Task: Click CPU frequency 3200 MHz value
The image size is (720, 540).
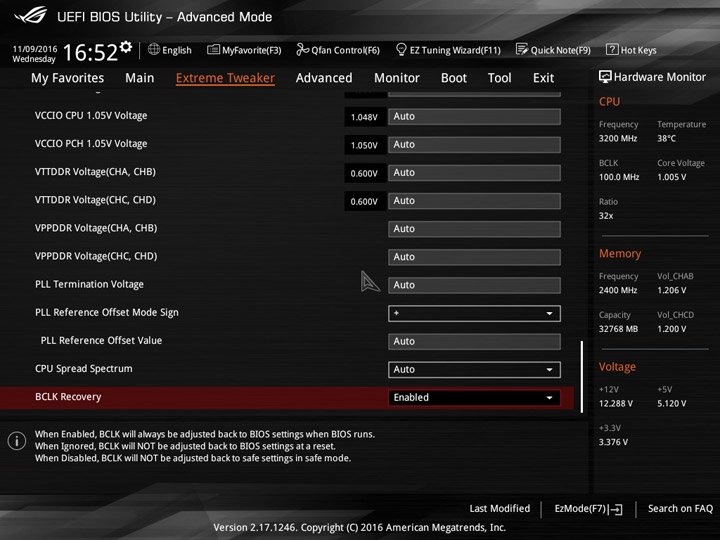Action: 618,138
